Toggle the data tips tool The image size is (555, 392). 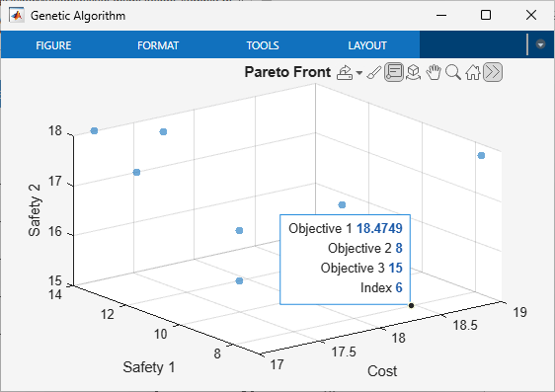(394, 72)
